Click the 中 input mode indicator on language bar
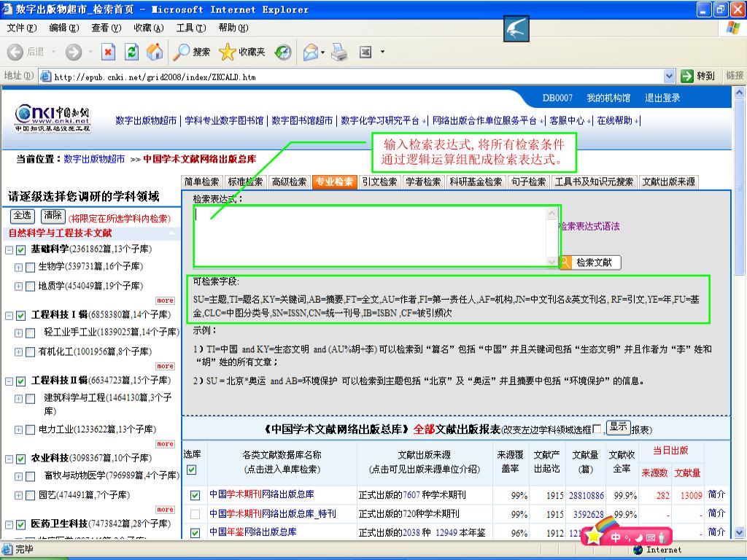This screenshot has width=747, height=560. pyautogui.click(x=616, y=537)
